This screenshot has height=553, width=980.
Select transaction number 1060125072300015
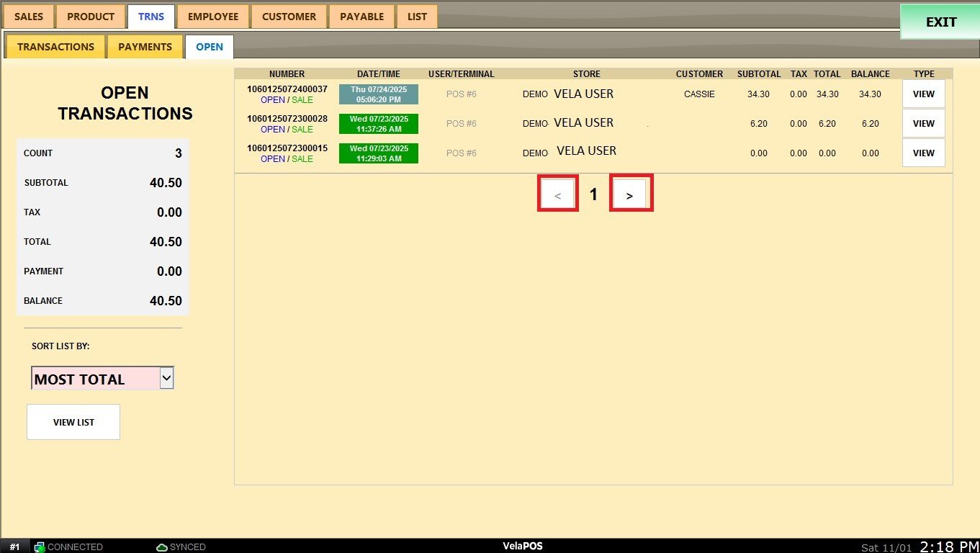pos(287,148)
